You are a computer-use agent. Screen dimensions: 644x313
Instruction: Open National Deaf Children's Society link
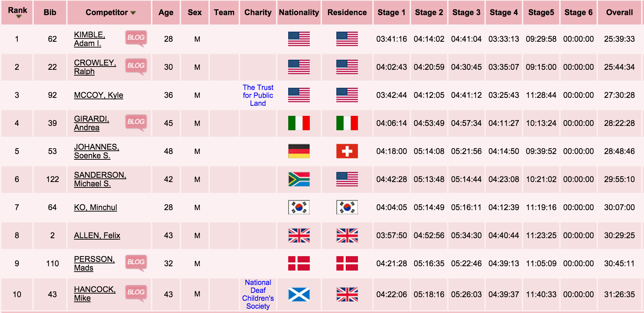[x=258, y=294]
